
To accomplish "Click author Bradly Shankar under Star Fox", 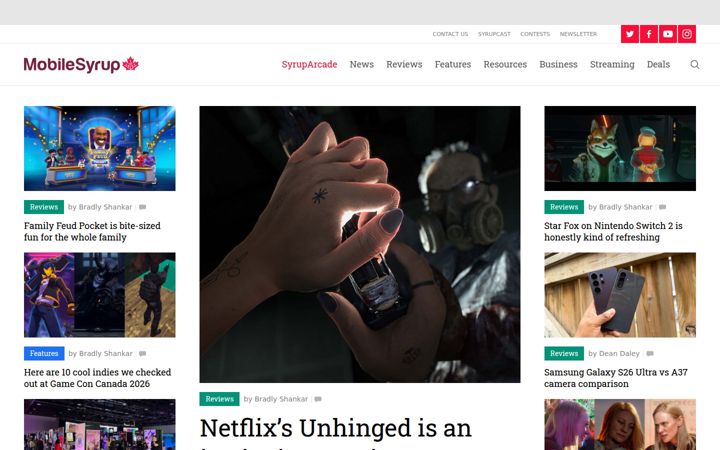I will tap(625, 207).
